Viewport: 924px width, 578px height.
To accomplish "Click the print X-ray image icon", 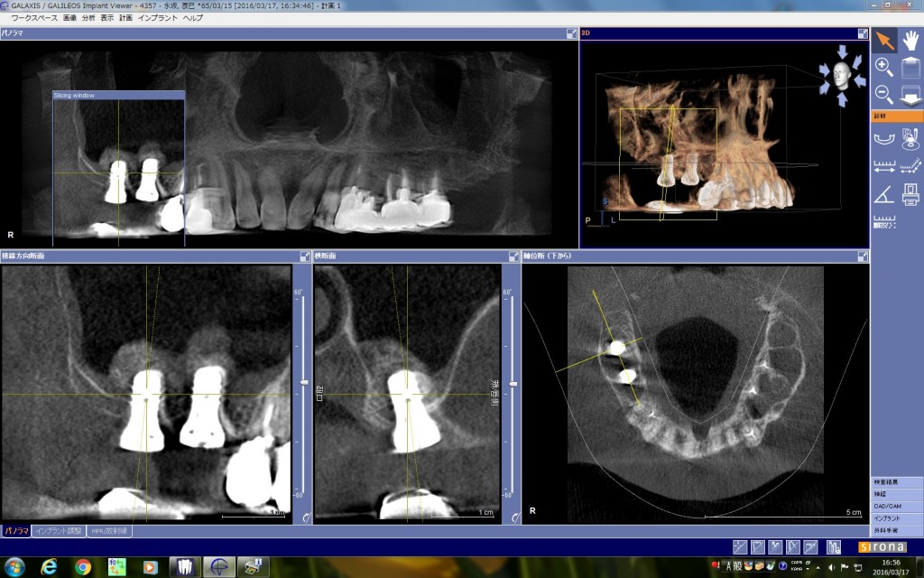I will 911,194.
